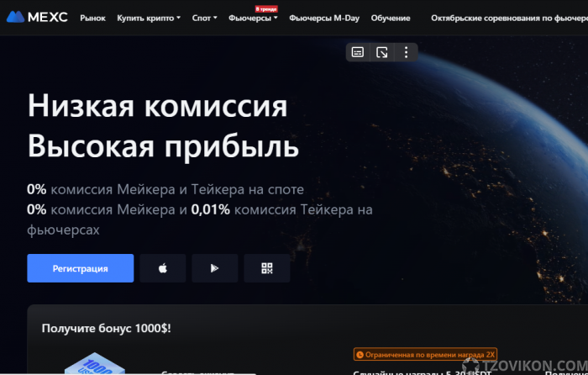Click the subtitles icon in floating toolbar
This screenshot has height=375, width=588.
point(357,52)
